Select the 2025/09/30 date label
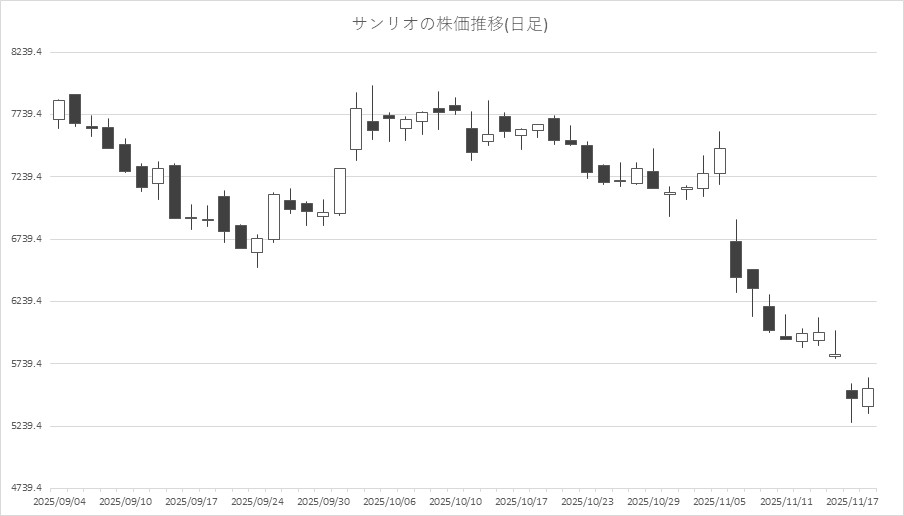 coord(324,501)
